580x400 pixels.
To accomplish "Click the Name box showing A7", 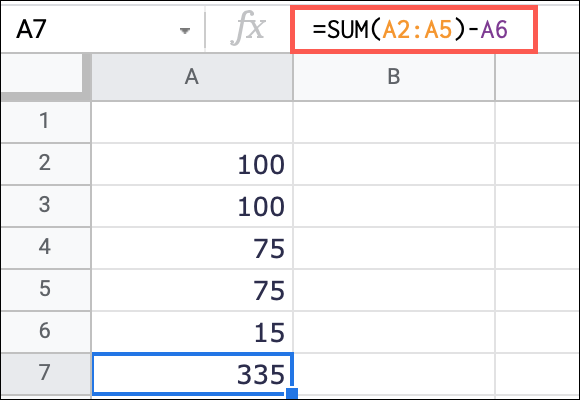I will click(x=102, y=29).
